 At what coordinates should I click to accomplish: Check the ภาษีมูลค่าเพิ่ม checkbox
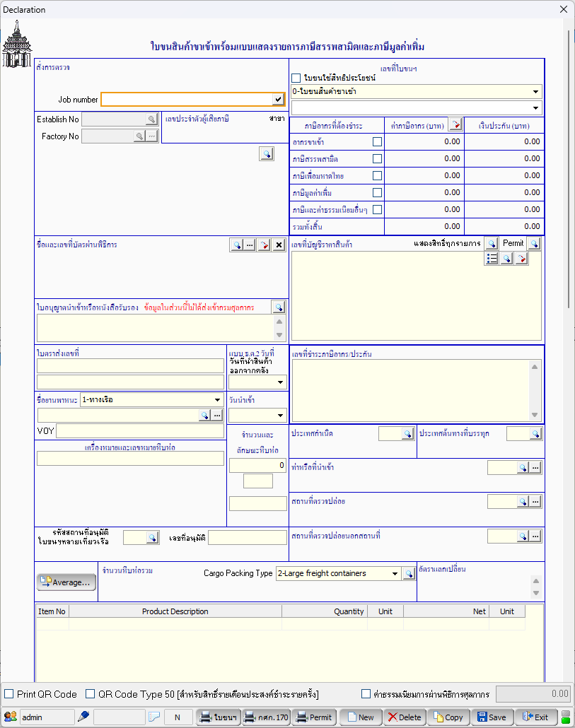[377, 192]
